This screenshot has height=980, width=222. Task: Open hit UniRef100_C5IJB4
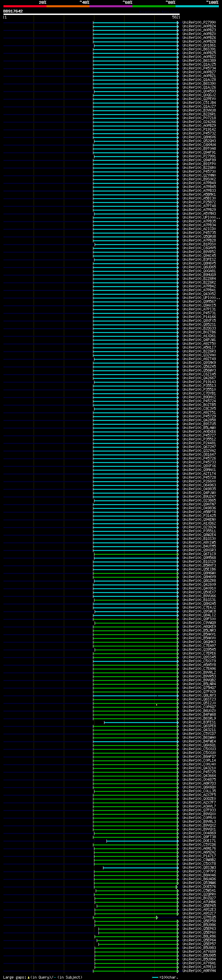pyautogui.click(x=199, y=103)
